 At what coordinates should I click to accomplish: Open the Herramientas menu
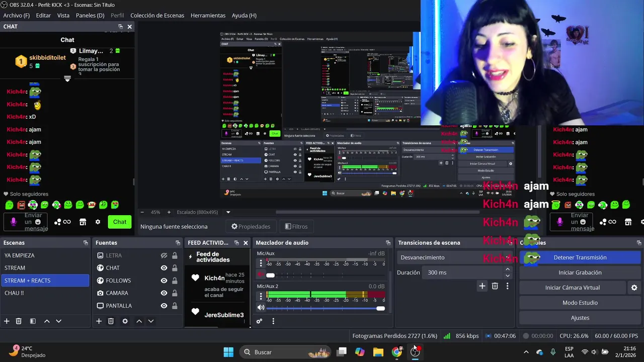tap(208, 15)
